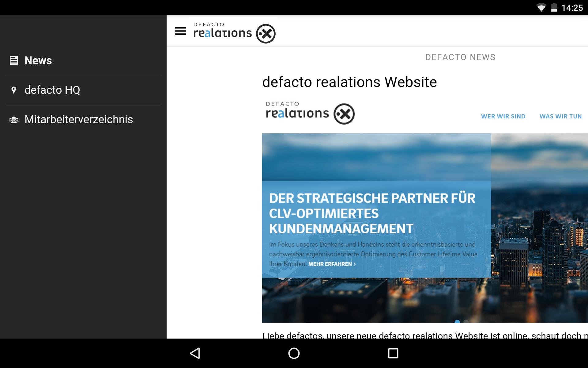The image size is (588, 368).
Task: Select the first blue carousel dot
Action: click(x=457, y=321)
